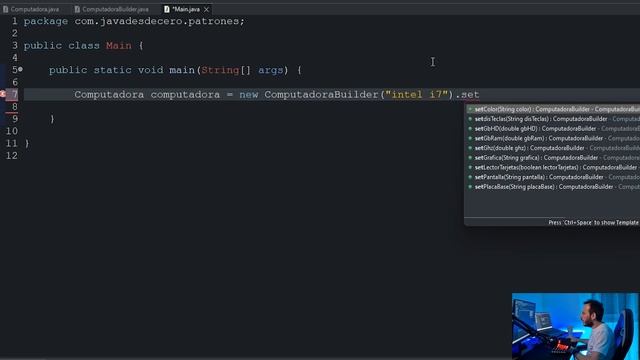Screen dimensions: 640x360
Task: Click the file icon on Computadora.java tab
Action: (x=5, y=9)
